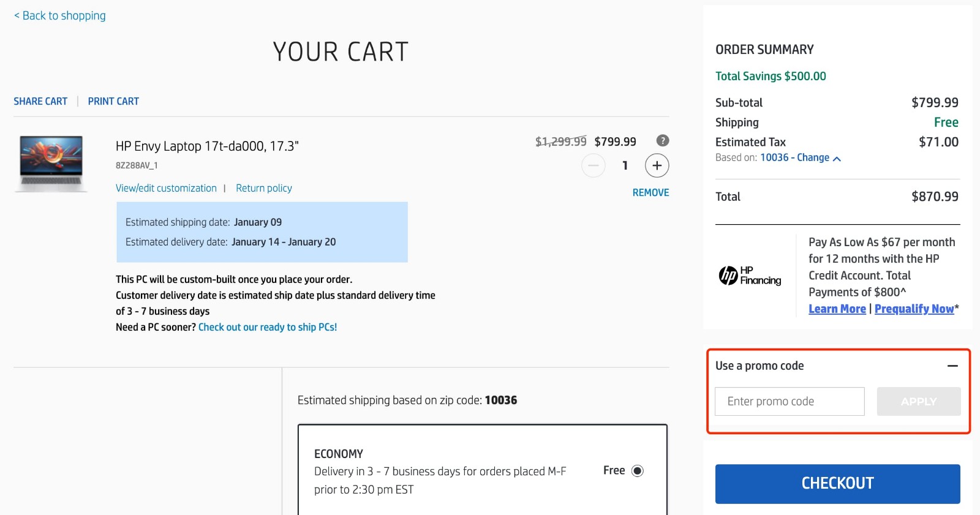
Task: Proceed with the Checkout button
Action: (837, 484)
